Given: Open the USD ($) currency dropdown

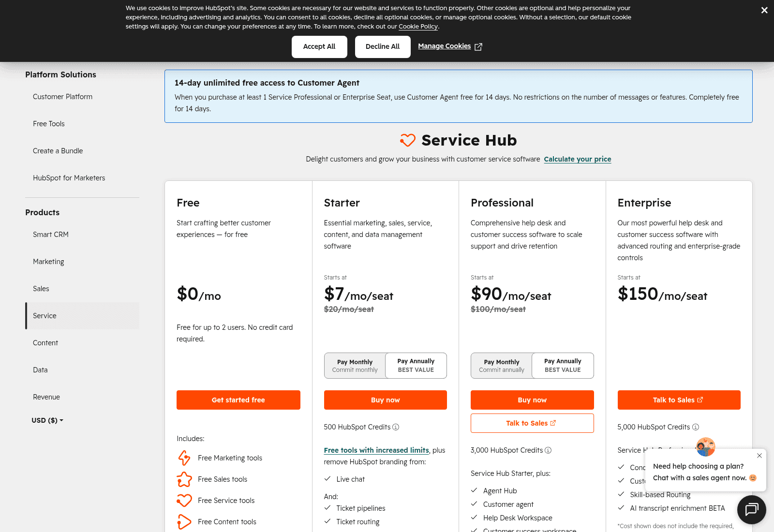Looking at the screenshot, I should [x=47, y=420].
